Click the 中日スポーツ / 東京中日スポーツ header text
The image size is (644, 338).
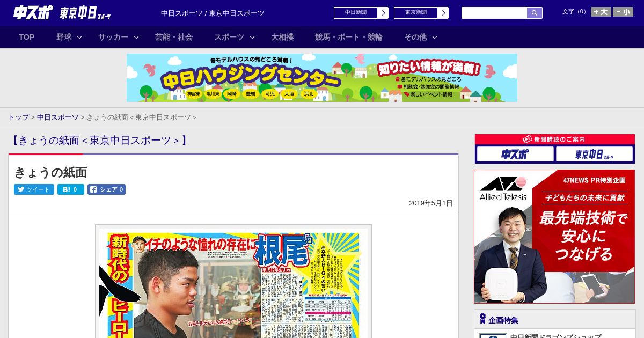pos(213,13)
